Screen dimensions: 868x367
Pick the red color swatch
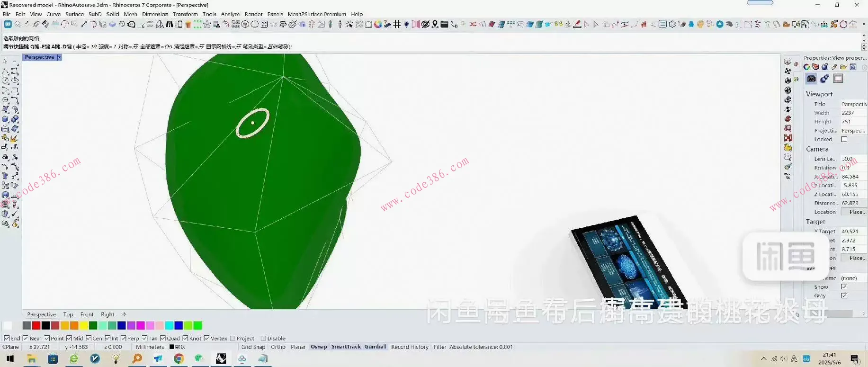36,325
